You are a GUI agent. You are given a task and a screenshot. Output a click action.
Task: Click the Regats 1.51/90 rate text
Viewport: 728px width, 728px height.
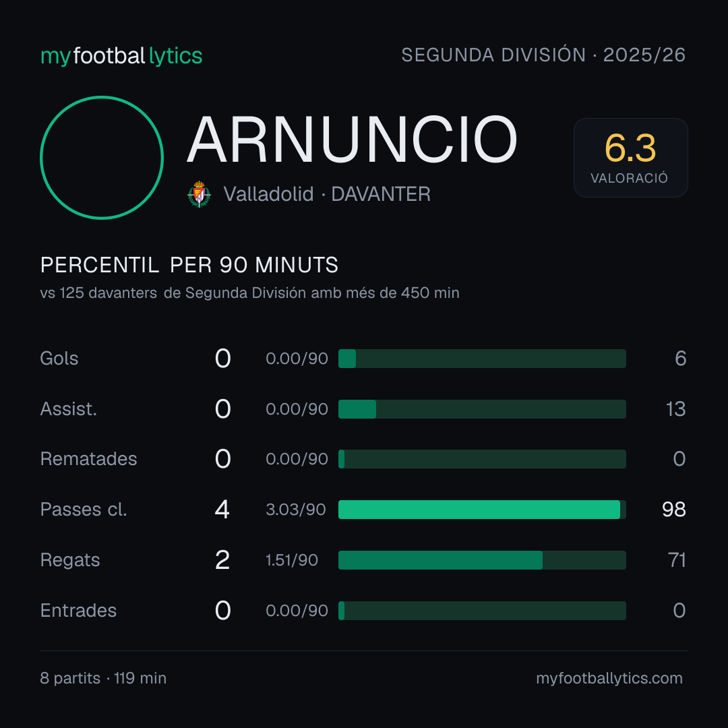coord(292,560)
